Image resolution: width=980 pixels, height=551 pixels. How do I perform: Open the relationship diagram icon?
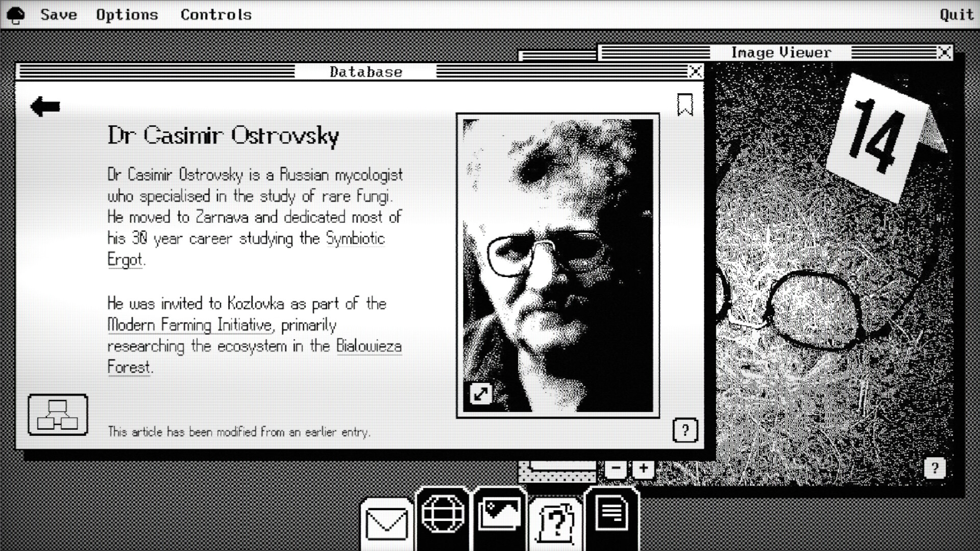point(58,415)
